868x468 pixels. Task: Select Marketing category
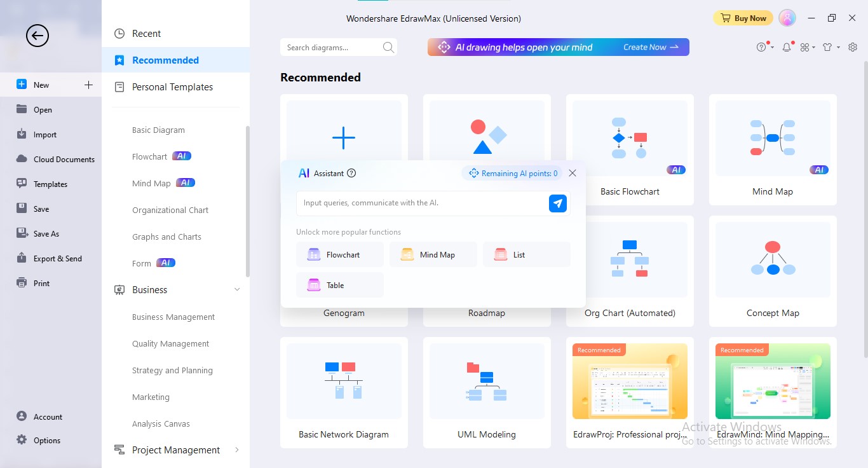(151, 397)
